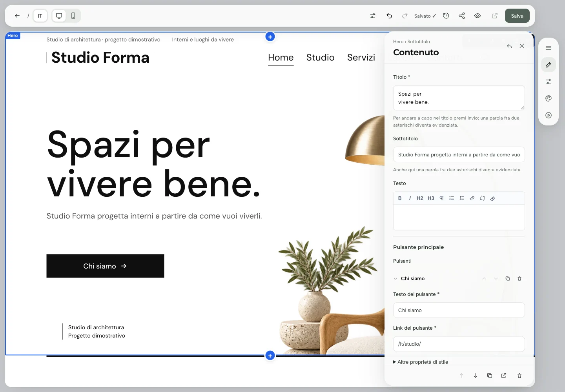565x392 pixels.
Task: Set paragraph style in Testo editor
Action: click(441, 198)
